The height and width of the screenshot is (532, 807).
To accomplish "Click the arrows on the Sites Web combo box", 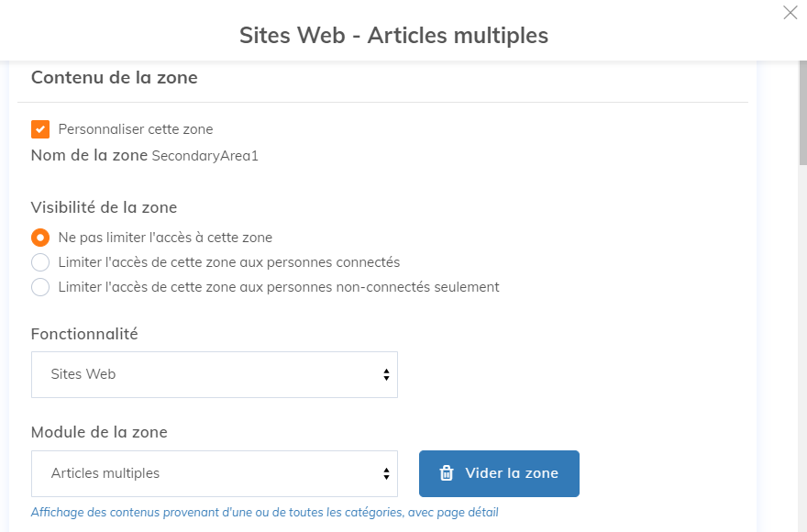I will 388,374.
